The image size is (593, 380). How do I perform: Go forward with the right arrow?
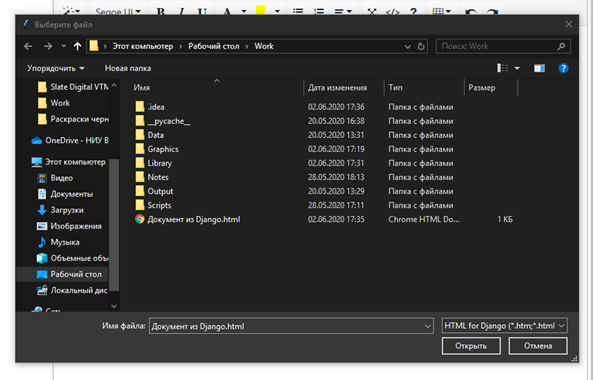pos(48,46)
